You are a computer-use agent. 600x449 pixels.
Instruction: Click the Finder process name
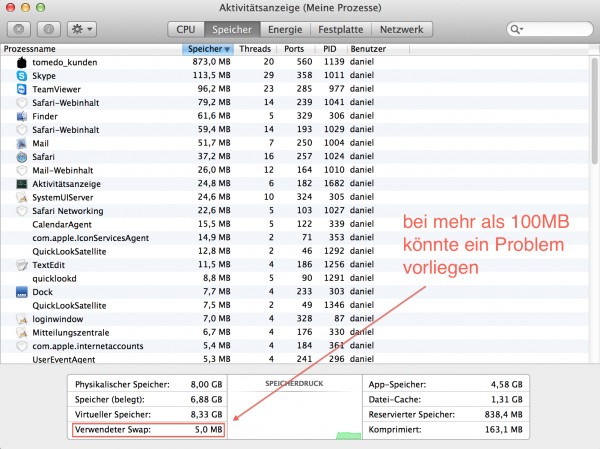[45, 116]
